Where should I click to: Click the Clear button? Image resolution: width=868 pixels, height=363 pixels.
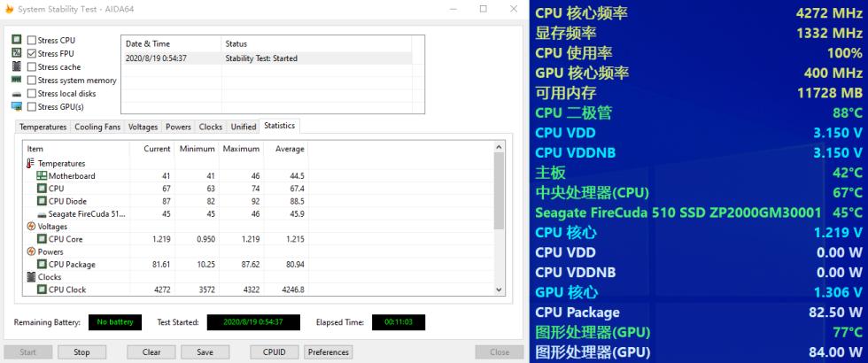click(151, 352)
